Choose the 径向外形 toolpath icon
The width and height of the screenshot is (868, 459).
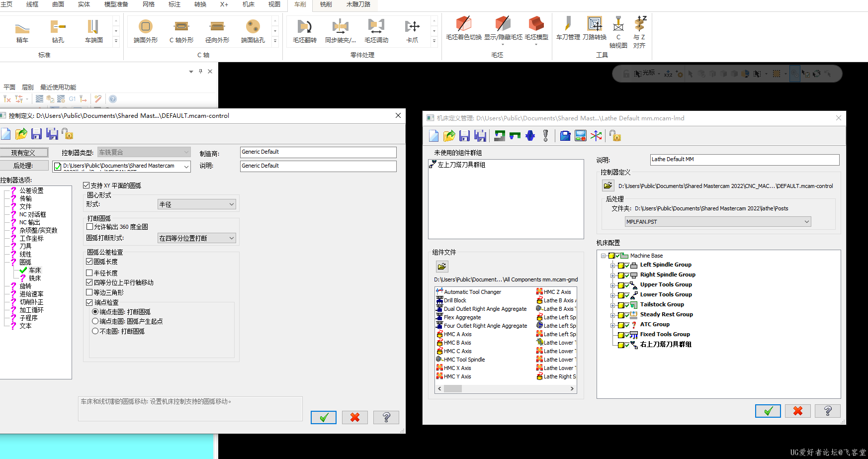click(217, 31)
